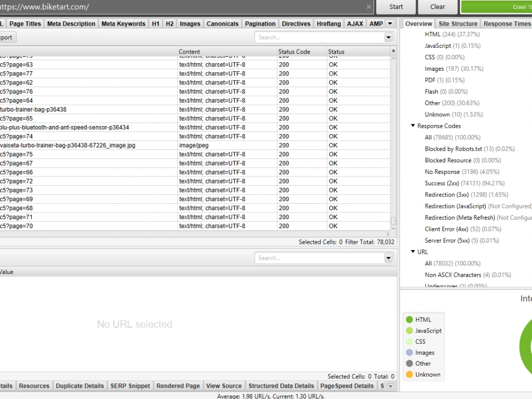Sort by the Status Code column header
This screenshot has height=399, width=532.
(x=302, y=52)
